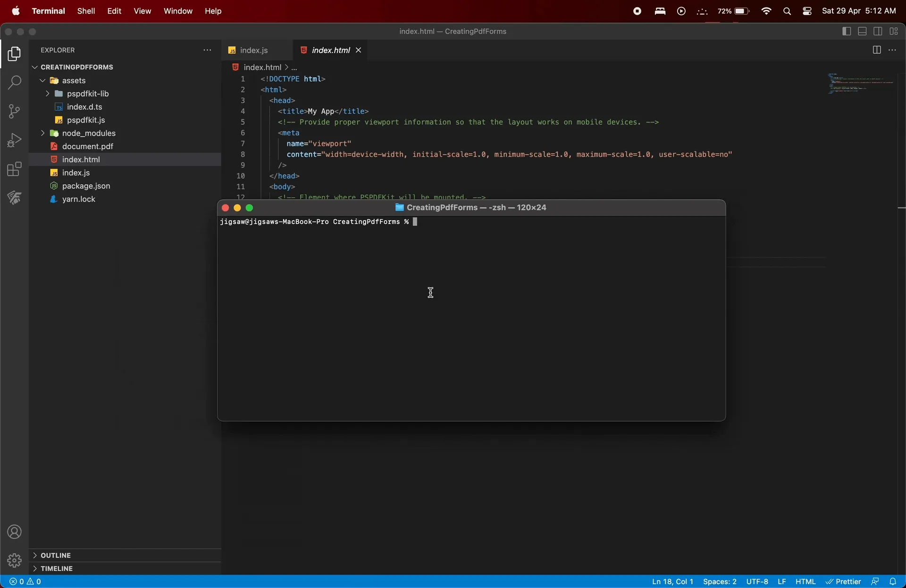Open the Shell menu
The image size is (906, 588).
[86, 11]
